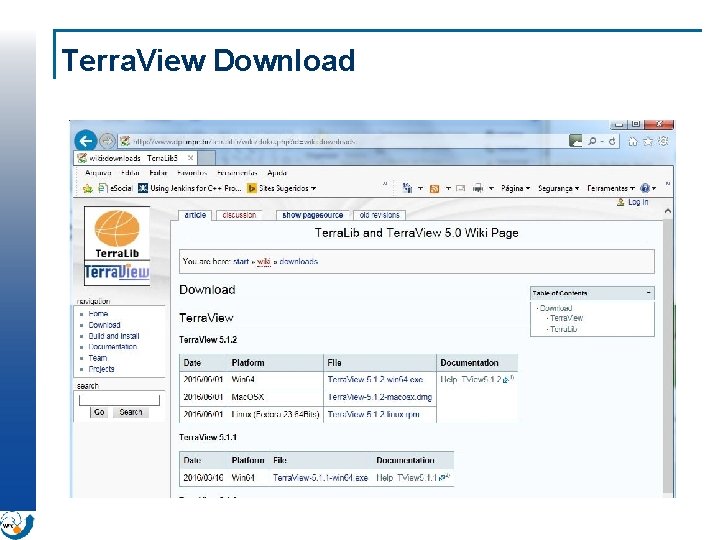Open the Using Jenkins for C++ bookmark
Viewport: 720px width, 540px height.
[x=190, y=188]
